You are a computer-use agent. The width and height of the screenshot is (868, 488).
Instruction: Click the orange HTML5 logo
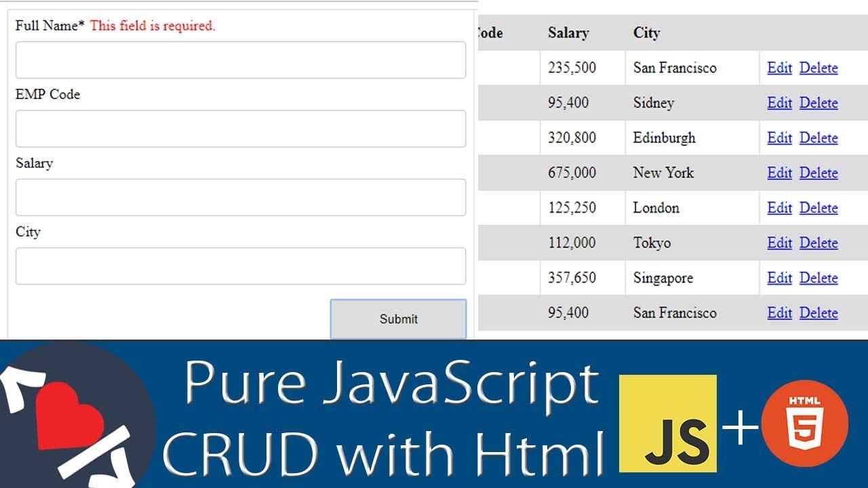[805, 423]
